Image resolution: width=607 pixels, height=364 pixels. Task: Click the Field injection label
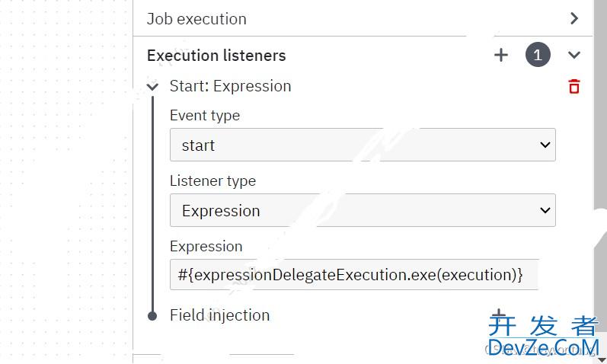coord(219,315)
